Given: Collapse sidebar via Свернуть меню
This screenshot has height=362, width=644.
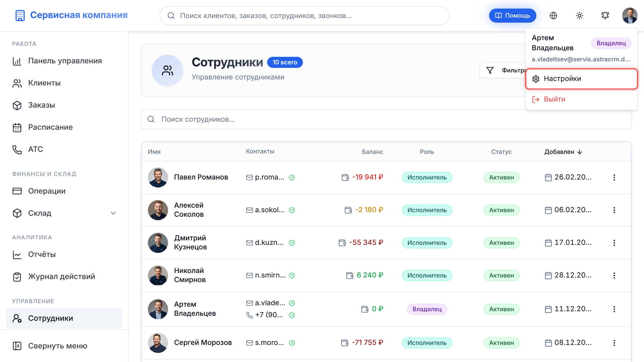Looking at the screenshot, I should (x=64, y=346).
